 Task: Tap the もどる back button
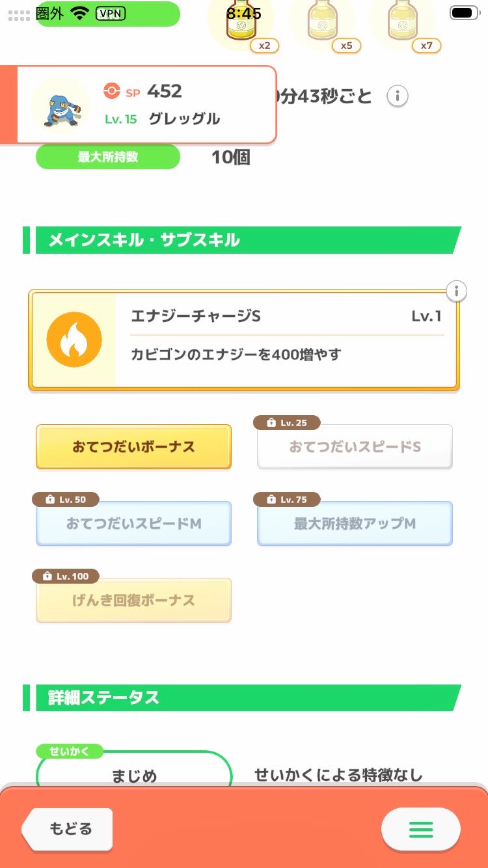coord(69,829)
